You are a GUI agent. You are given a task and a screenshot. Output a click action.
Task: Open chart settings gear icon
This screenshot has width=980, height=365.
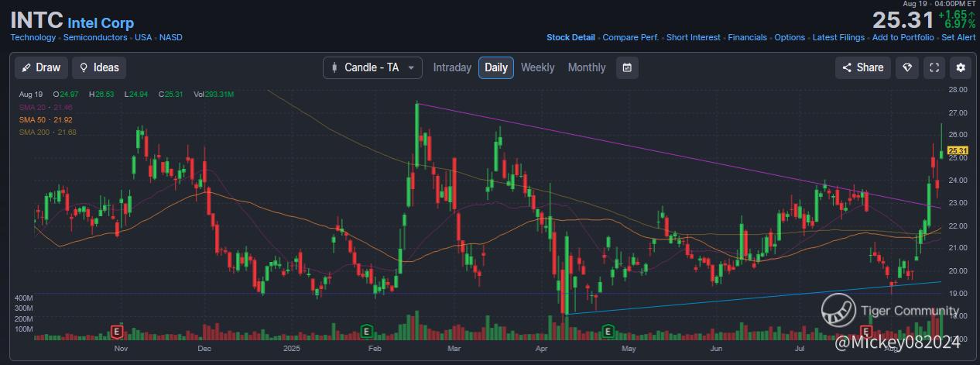coord(961,67)
